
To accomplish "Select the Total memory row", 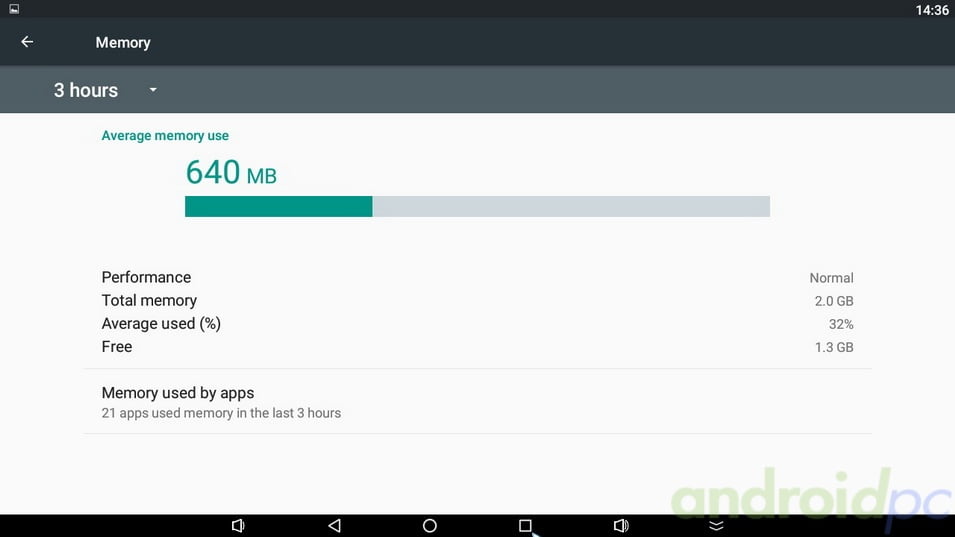I will (x=478, y=301).
